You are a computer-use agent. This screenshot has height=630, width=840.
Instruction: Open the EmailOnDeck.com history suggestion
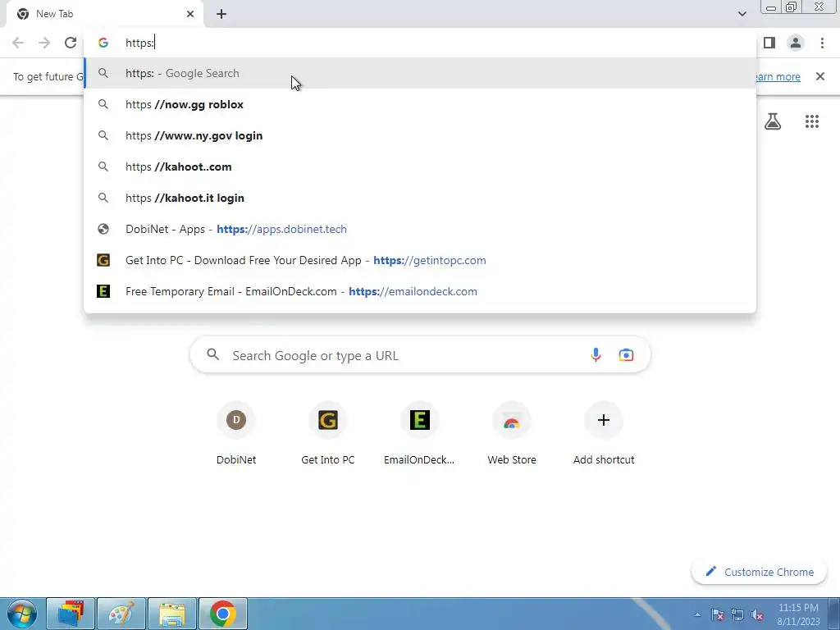(x=420, y=291)
